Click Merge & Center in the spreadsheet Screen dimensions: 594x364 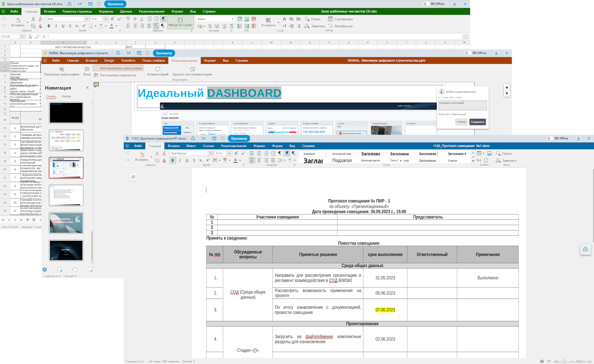click(x=180, y=22)
